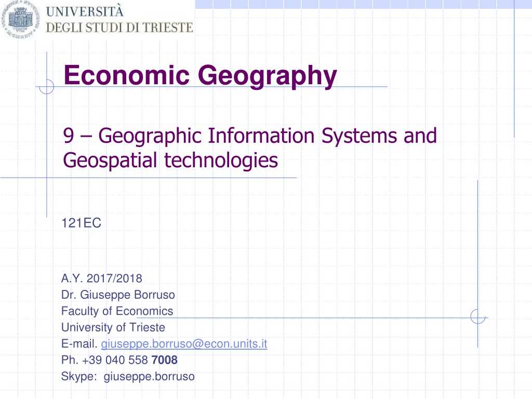
Task: Click the 'Skype: giuseppe.borruso' line
Action: [x=128, y=377]
